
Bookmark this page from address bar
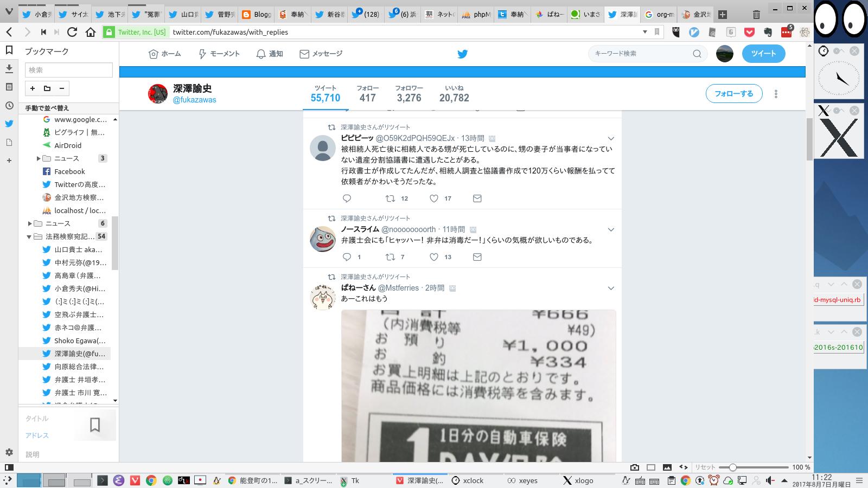(x=657, y=32)
